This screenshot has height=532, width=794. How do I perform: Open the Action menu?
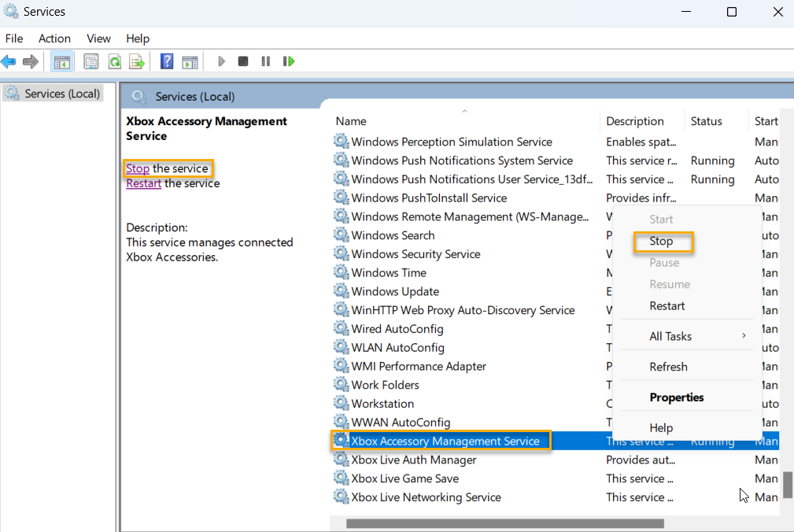[x=54, y=39]
